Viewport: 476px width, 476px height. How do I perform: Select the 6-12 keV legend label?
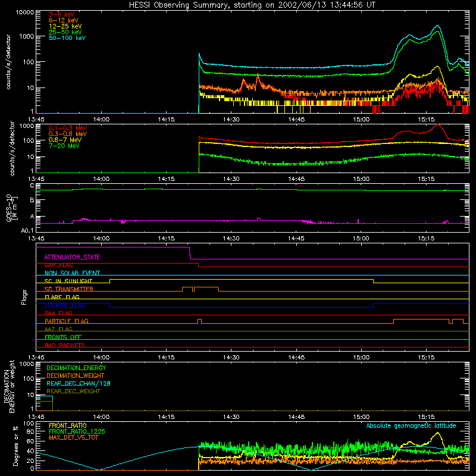pos(64,20)
